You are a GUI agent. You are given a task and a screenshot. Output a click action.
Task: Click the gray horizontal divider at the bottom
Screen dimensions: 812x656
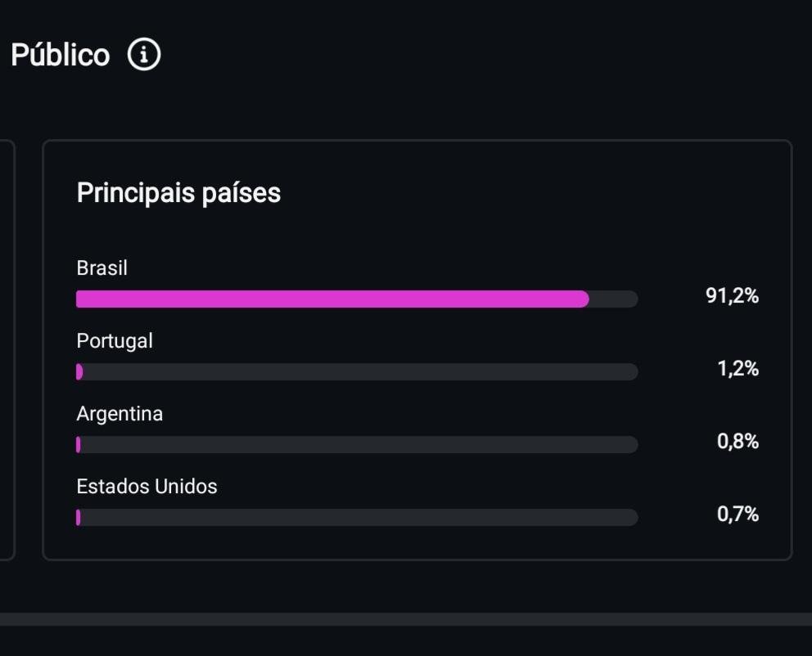(406, 619)
